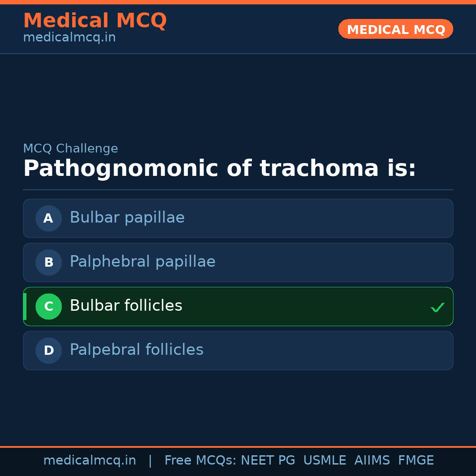Click the Free MCQs footer text
Viewport: 476px width, 476px height.
(x=201, y=461)
